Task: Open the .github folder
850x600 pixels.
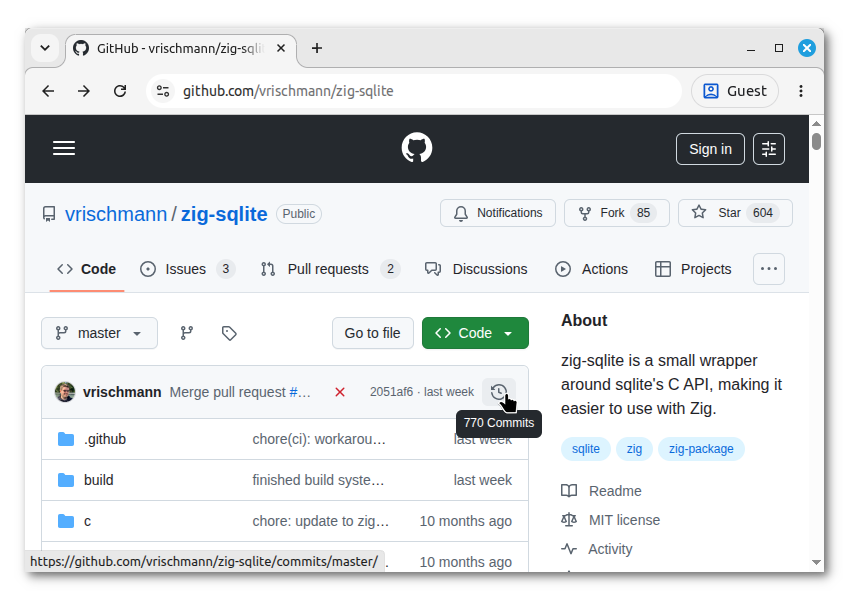Action: 105,439
